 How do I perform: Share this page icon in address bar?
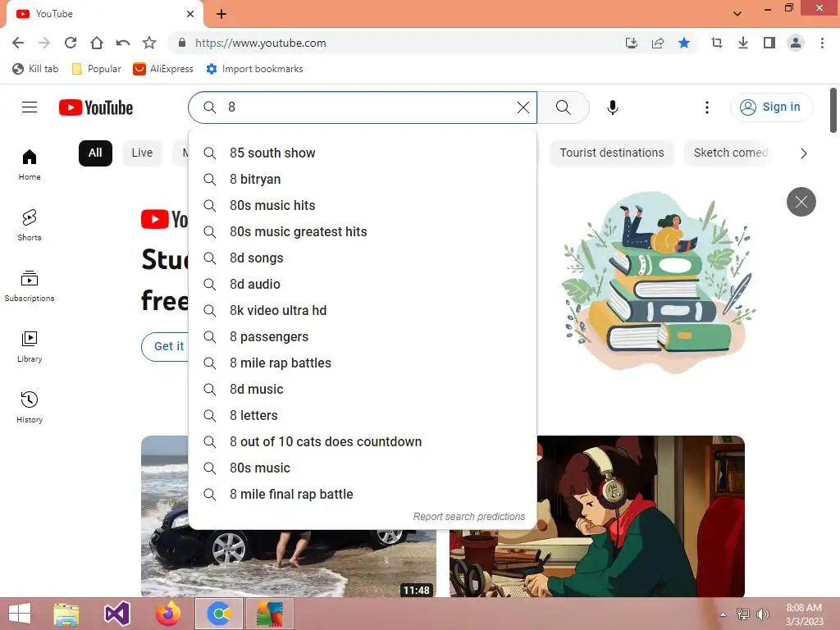click(658, 43)
